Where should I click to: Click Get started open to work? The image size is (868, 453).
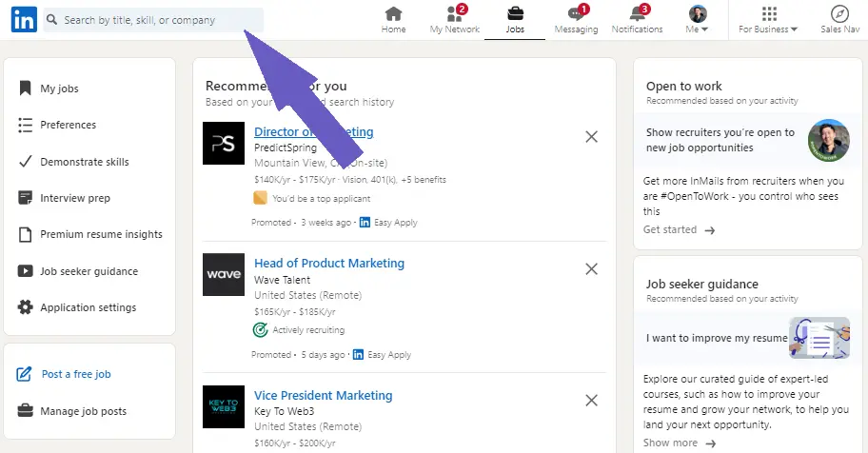coord(679,229)
